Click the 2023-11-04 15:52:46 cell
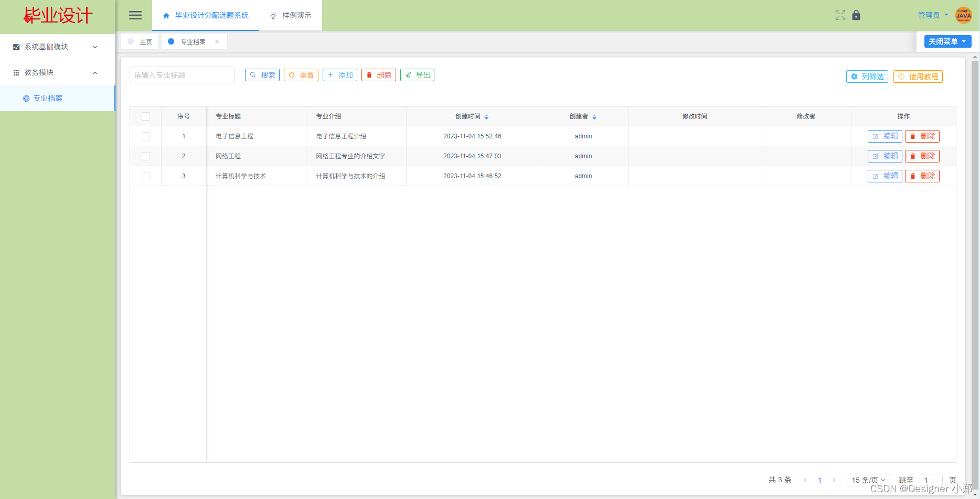The width and height of the screenshot is (980, 499). click(x=472, y=136)
